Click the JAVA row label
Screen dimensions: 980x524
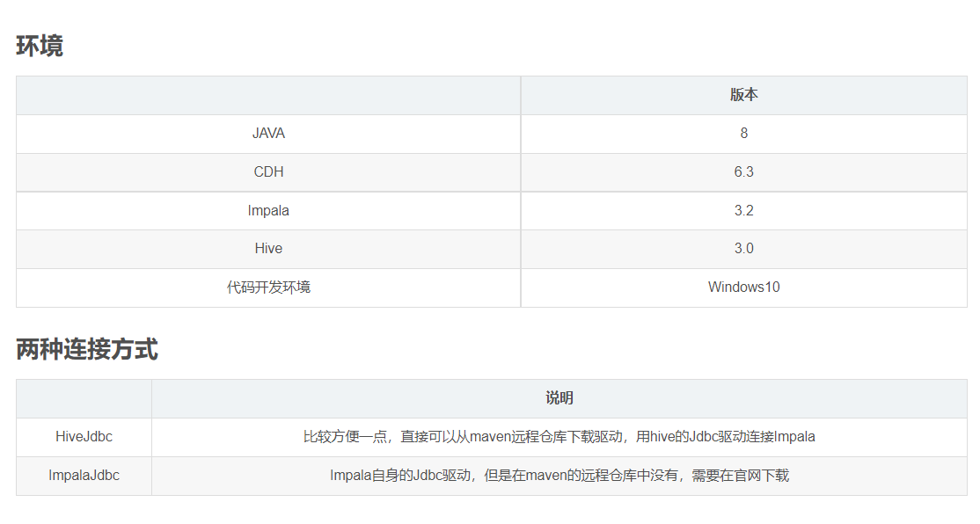(267, 133)
